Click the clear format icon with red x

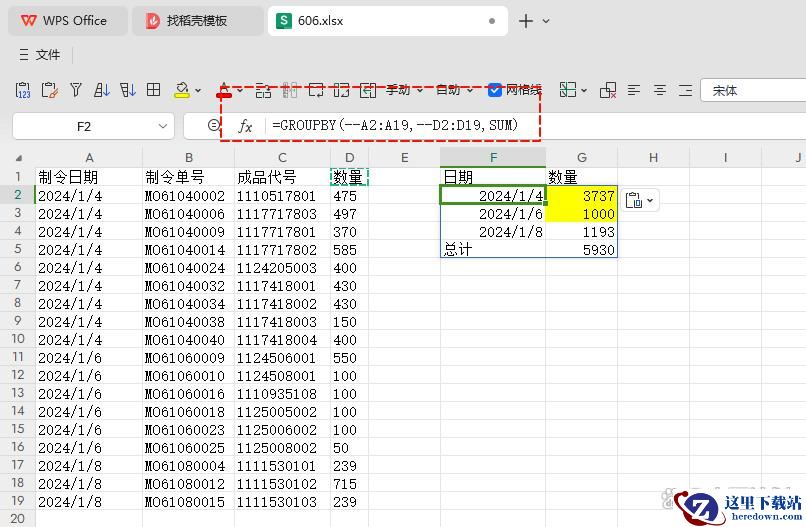[x=608, y=90]
